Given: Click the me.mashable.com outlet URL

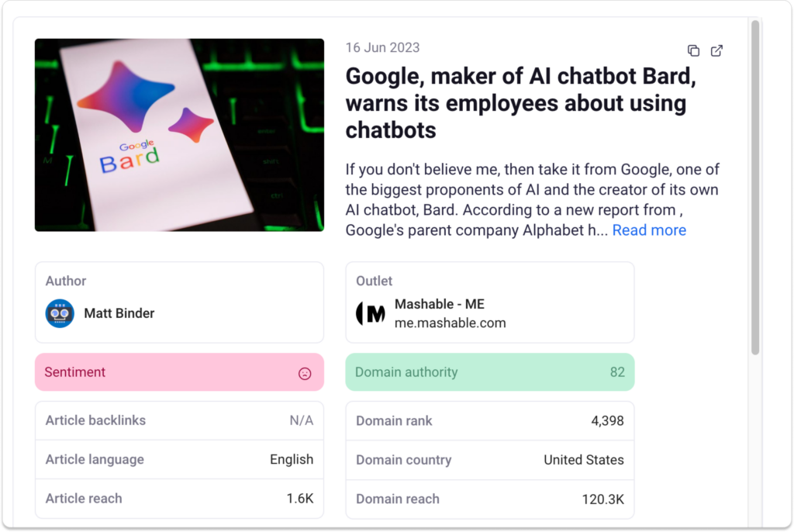Looking at the screenshot, I should click(x=450, y=323).
